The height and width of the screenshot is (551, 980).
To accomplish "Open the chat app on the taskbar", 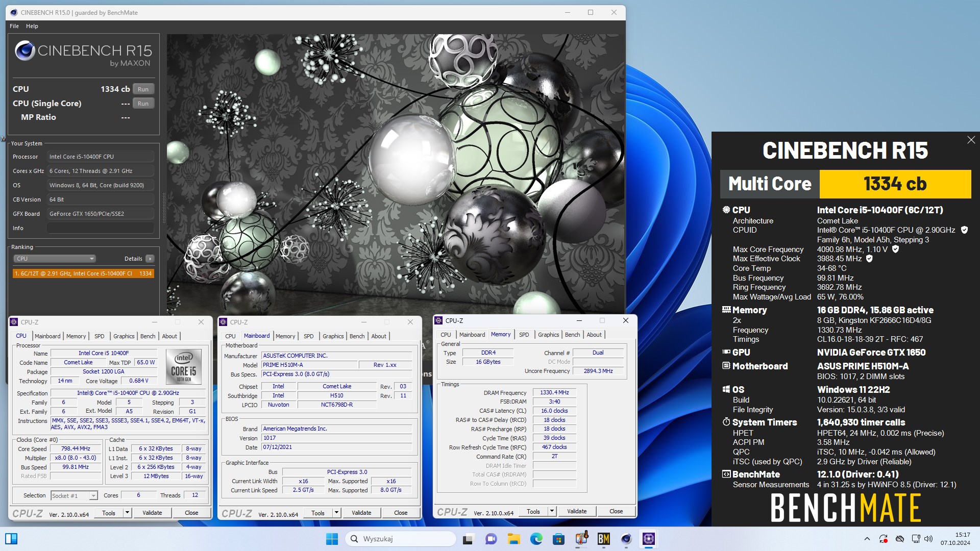I will coord(491,539).
